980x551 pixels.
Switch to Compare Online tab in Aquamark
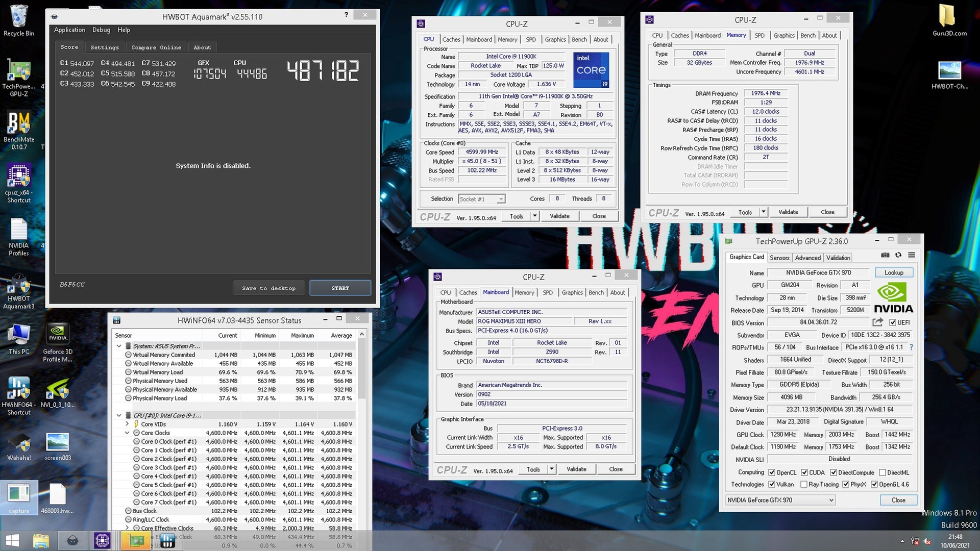click(x=156, y=47)
